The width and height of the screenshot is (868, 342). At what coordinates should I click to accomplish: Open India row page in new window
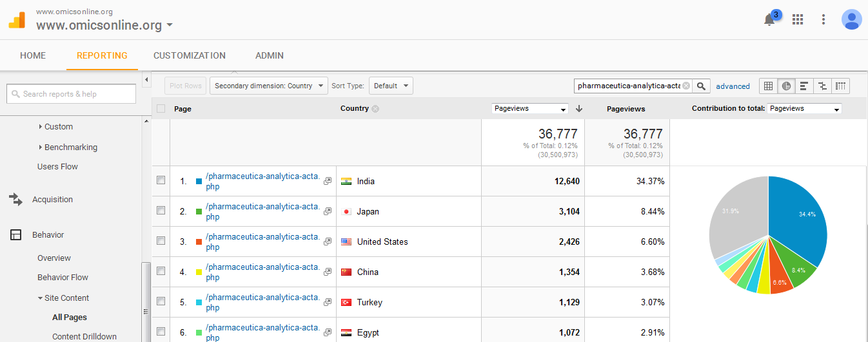(328, 181)
